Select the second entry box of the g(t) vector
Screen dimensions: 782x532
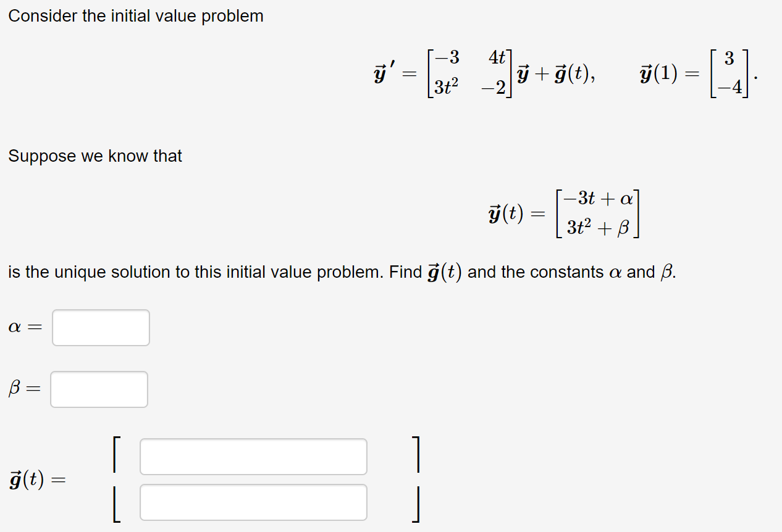pyautogui.click(x=253, y=502)
